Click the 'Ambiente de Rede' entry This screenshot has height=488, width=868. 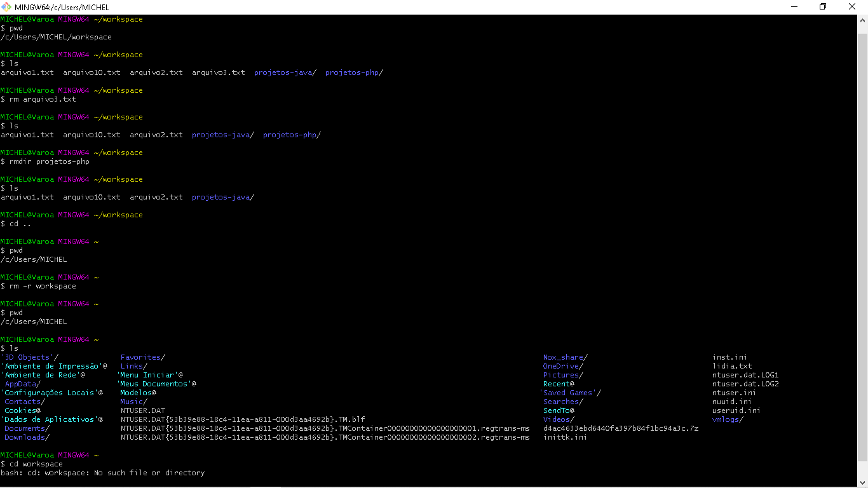[43, 375]
